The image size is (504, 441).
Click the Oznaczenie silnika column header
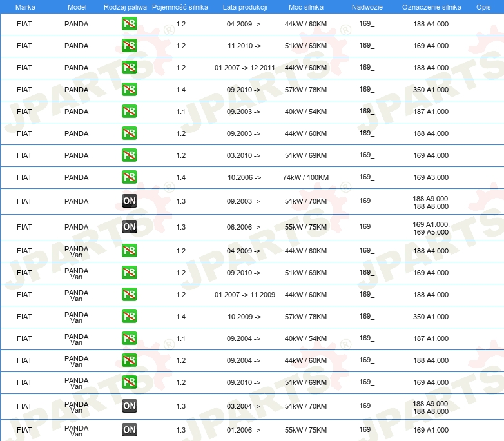point(431,7)
